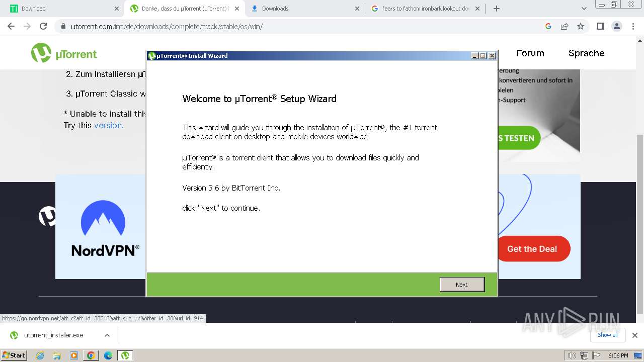Open the Forum menu item

530,53
